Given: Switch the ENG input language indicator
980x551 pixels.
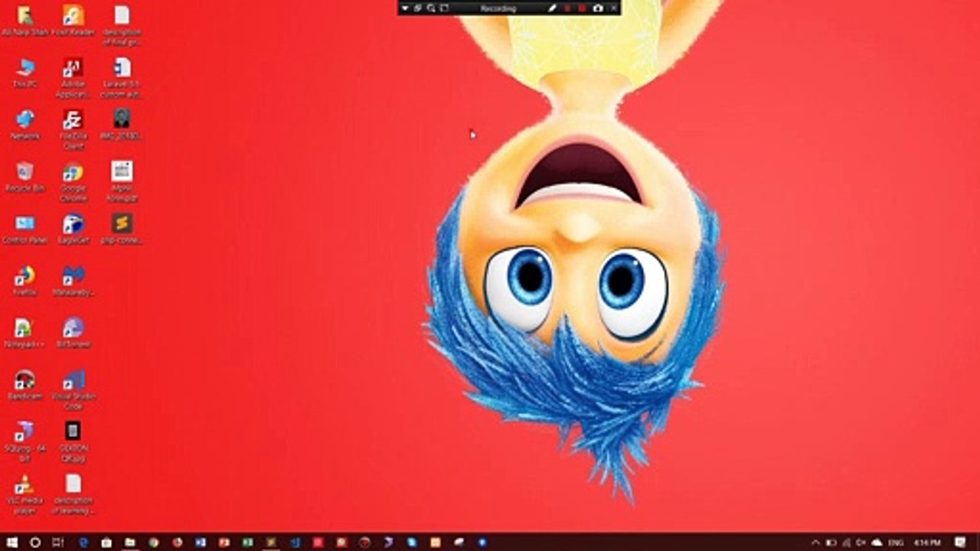Looking at the screenshot, I should click(897, 542).
